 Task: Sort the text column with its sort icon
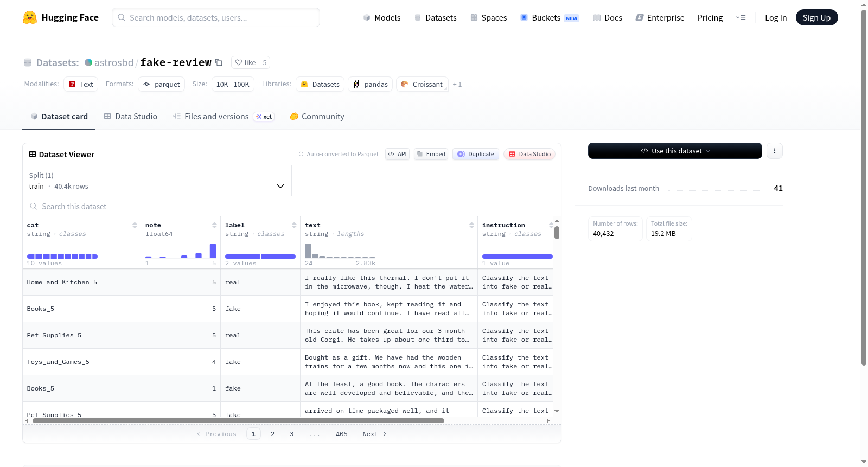tap(471, 225)
